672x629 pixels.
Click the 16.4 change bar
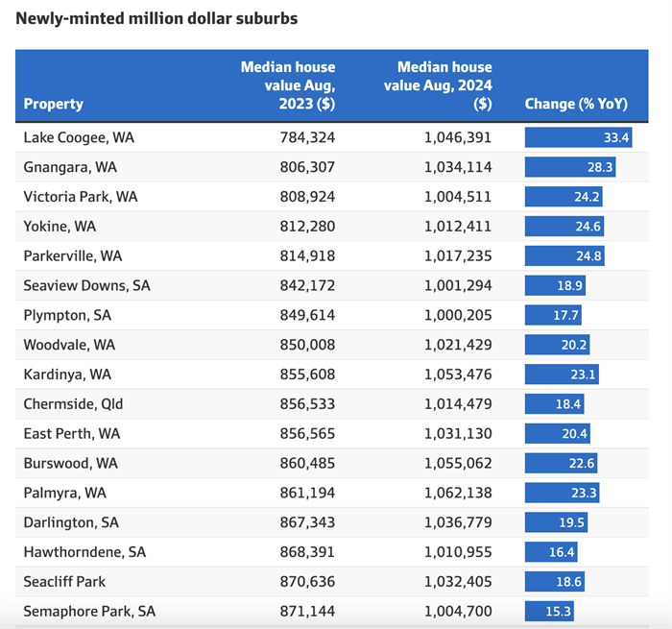[x=551, y=552]
